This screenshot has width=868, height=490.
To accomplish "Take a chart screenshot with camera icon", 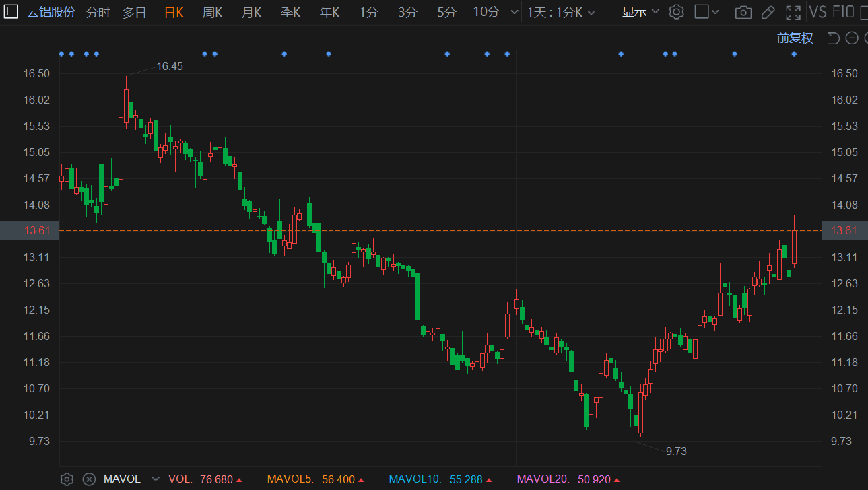I will tap(743, 12).
